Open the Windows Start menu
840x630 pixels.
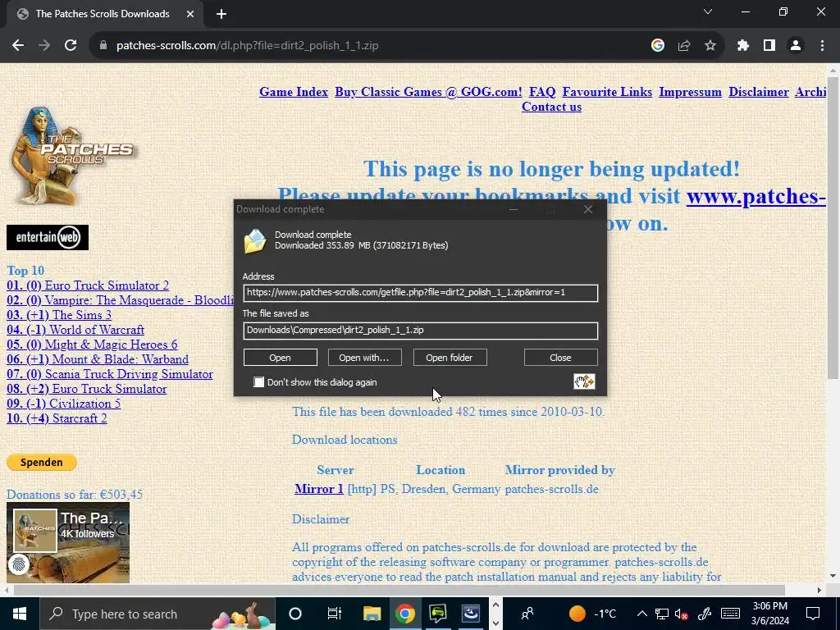20,614
